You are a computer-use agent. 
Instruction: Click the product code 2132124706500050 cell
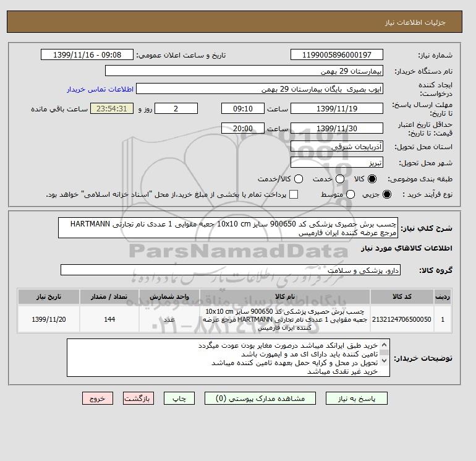[x=402, y=319]
